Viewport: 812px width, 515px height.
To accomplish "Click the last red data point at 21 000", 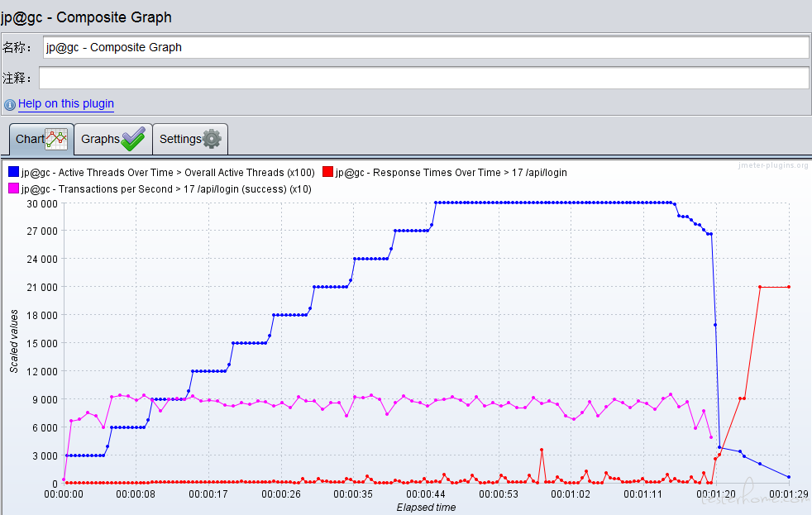I will (790, 287).
